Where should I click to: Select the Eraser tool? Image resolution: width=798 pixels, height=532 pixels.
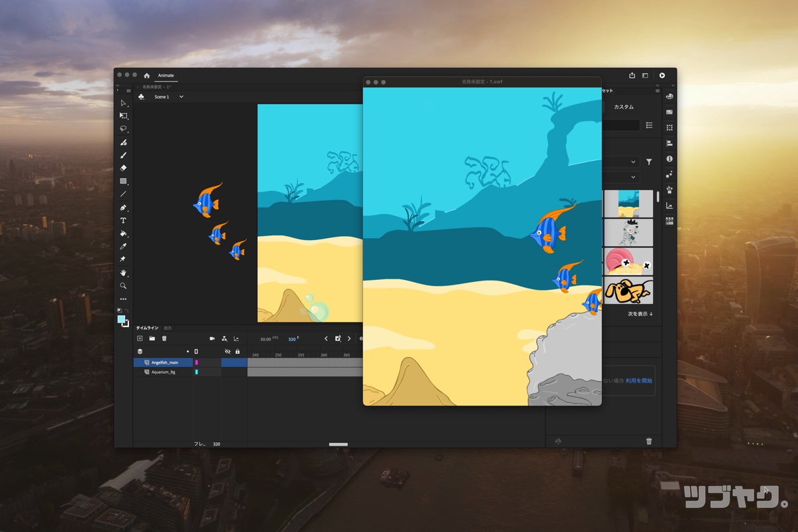[123, 168]
